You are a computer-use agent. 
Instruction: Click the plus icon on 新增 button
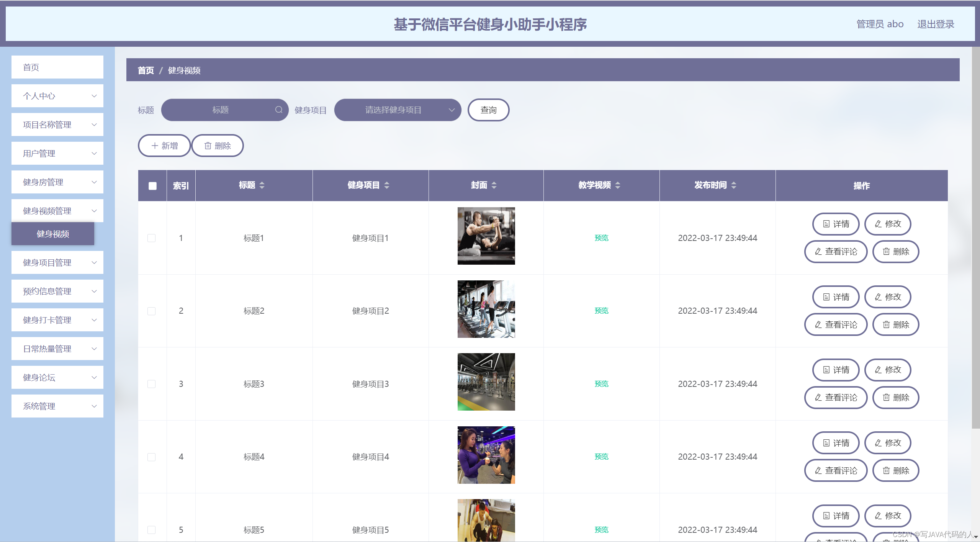pyautogui.click(x=155, y=146)
